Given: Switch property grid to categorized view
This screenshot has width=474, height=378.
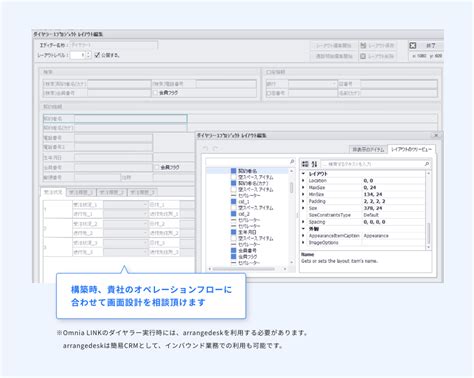Looking at the screenshot, I should click(305, 164).
